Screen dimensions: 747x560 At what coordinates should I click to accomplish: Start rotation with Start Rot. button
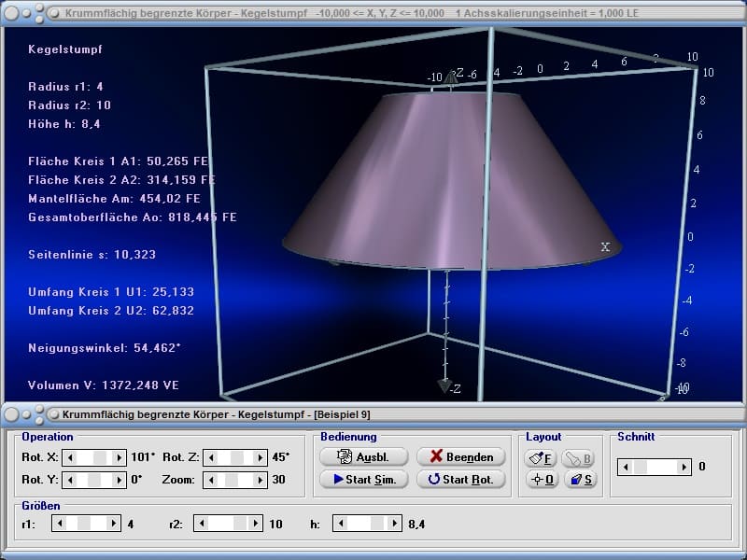[x=460, y=479]
